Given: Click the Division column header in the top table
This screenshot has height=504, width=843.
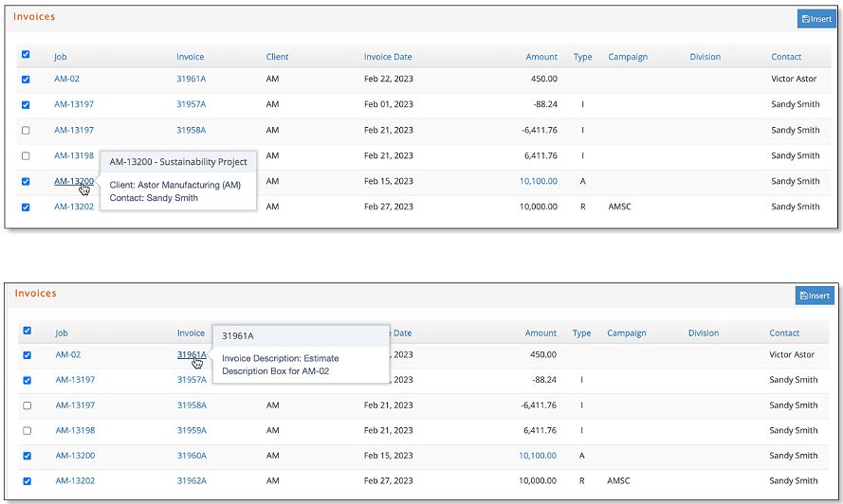Looking at the screenshot, I should tap(705, 57).
